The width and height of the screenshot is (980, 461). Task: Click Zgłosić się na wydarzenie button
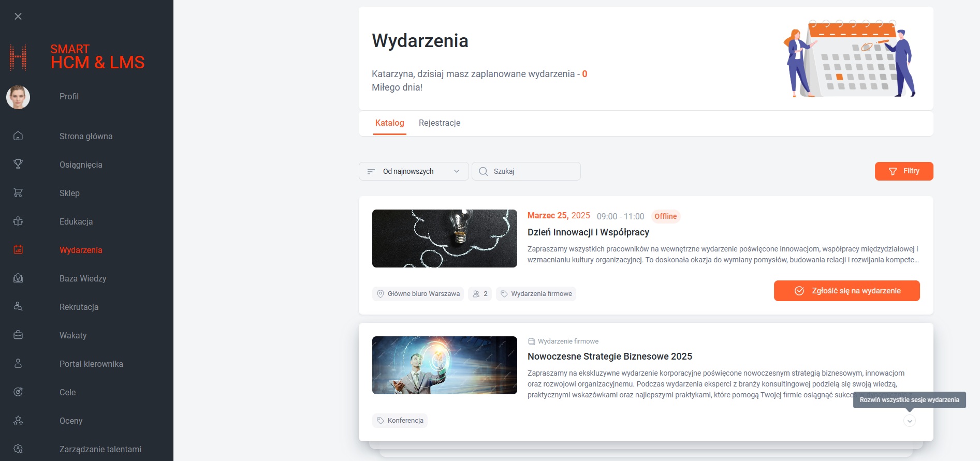846,291
